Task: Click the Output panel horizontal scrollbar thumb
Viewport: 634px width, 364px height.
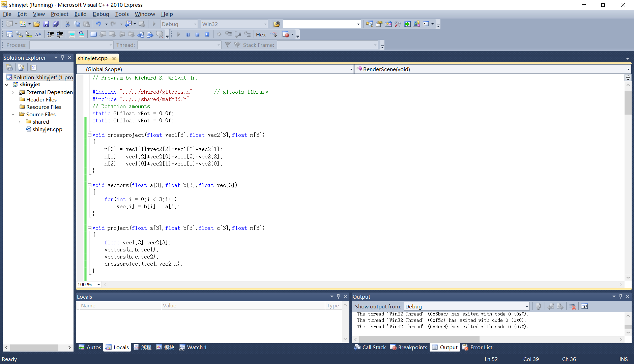Action: point(419,339)
